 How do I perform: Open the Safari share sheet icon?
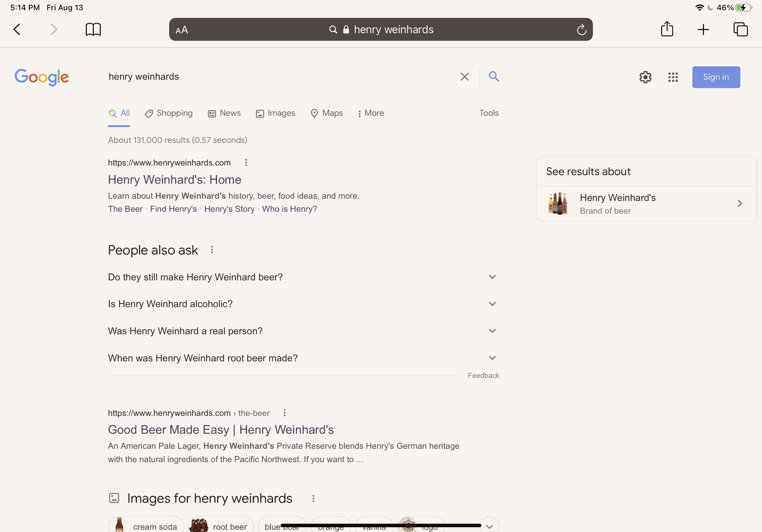(667, 29)
